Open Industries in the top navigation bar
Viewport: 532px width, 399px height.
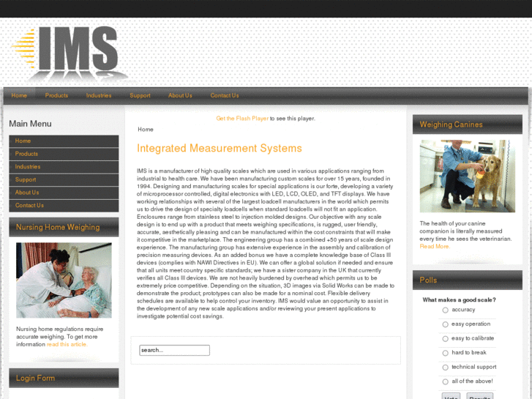click(99, 96)
